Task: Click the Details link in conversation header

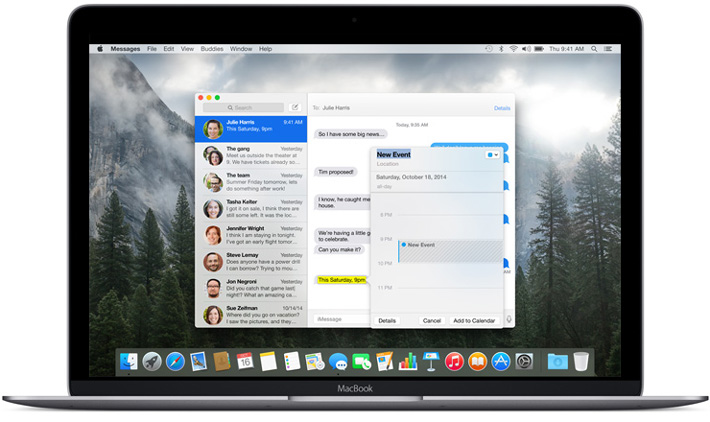Action: 502,108
